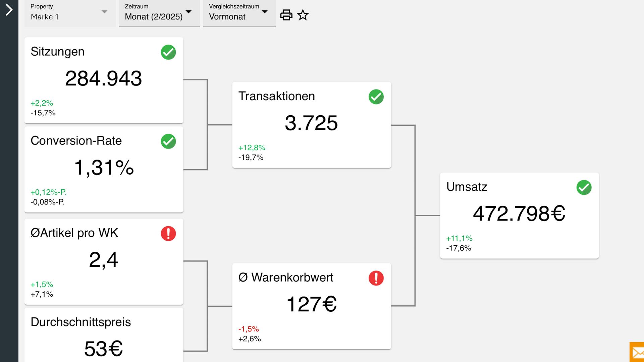Viewport: 644px width, 362px height.
Task: Expand the sidebar with the chevron arrow
Action: [9, 10]
